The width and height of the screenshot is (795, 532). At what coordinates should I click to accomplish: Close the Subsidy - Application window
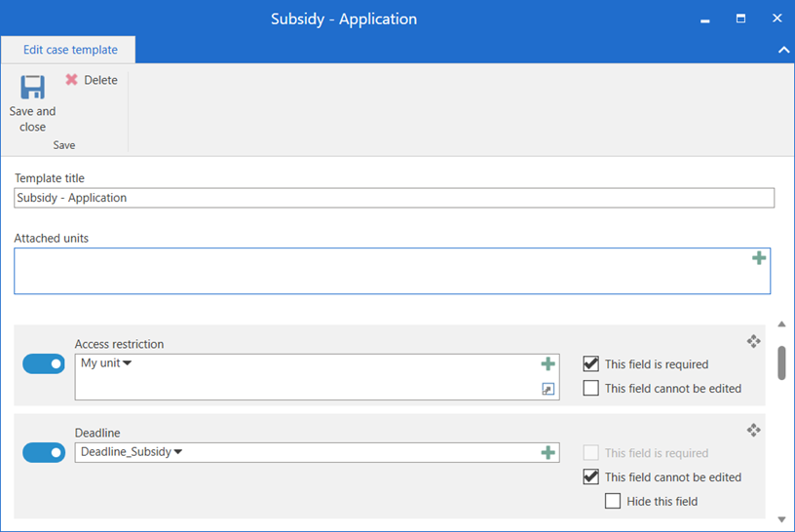click(776, 19)
